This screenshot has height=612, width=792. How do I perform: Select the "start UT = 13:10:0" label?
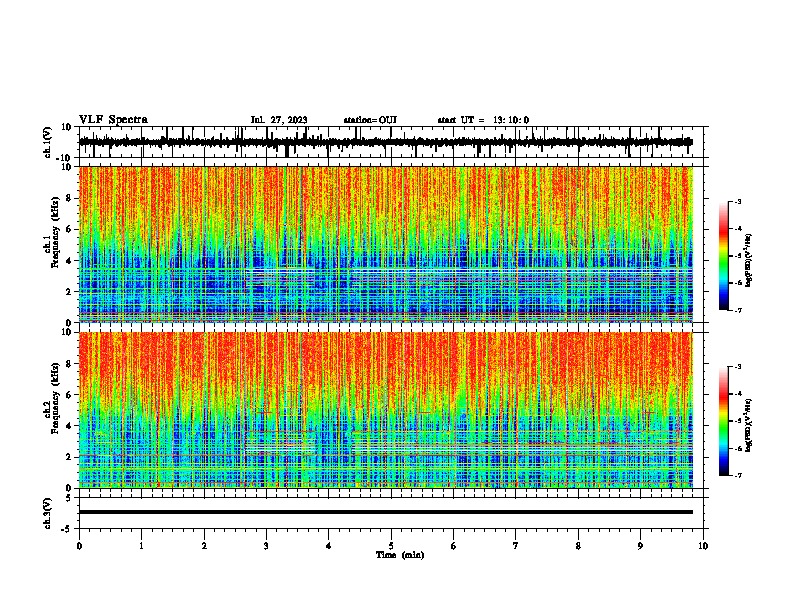pos(483,120)
